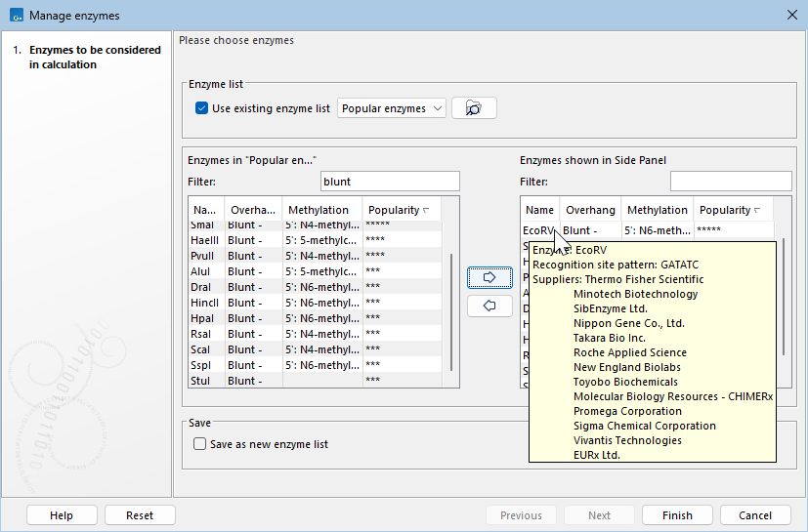Sort left table by Popularity column
Image resolution: width=808 pixels, height=532 pixels.
coord(402,210)
